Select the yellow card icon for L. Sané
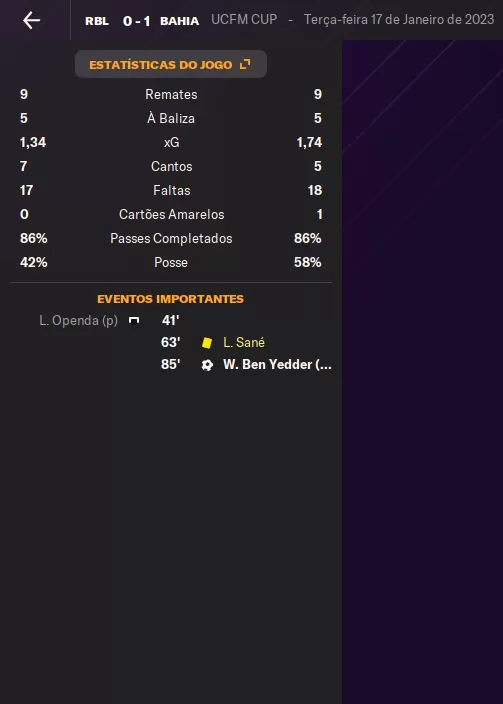Screen dimensions: 503x704 pos(207,343)
